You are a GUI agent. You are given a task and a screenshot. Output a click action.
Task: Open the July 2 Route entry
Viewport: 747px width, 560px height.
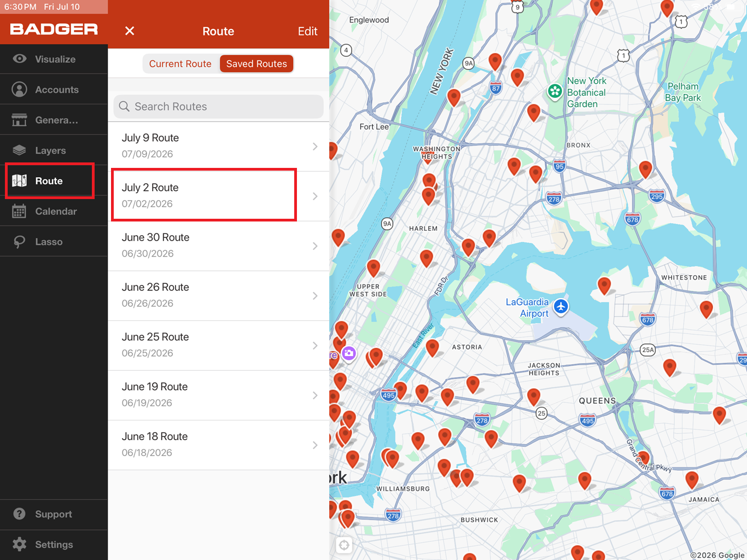click(x=218, y=196)
